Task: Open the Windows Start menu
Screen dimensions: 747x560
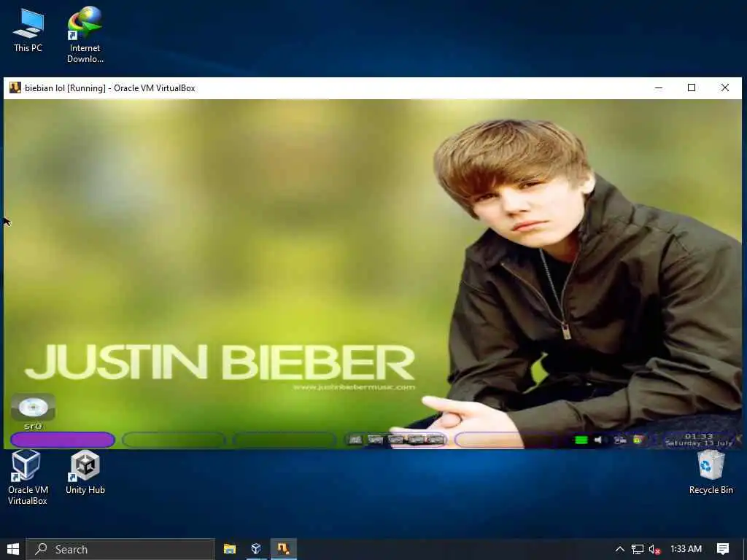Action: (x=13, y=549)
